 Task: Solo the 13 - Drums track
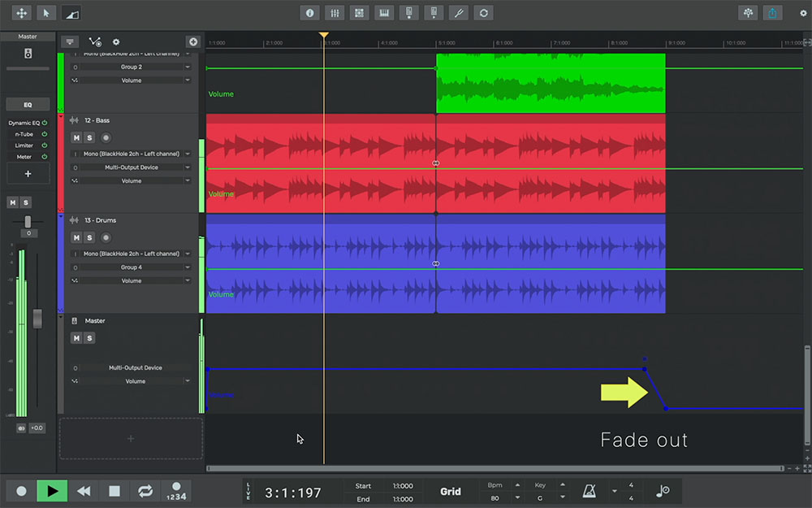tap(89, 237)
